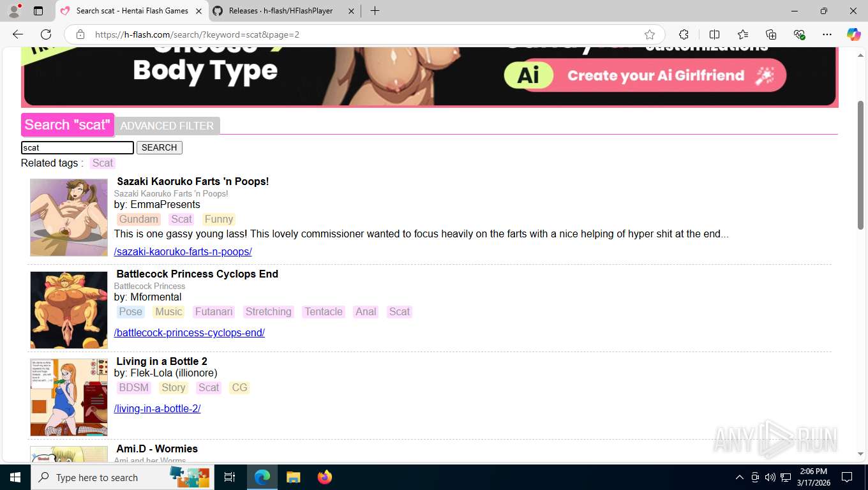Add this page to favorites star
The width and height of the screenshot is (868, 490).
pos(650,34)
